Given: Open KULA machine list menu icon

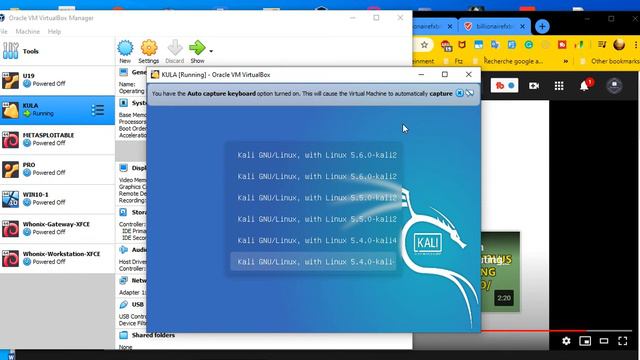Looking at the screenshot, I should 98,110.
